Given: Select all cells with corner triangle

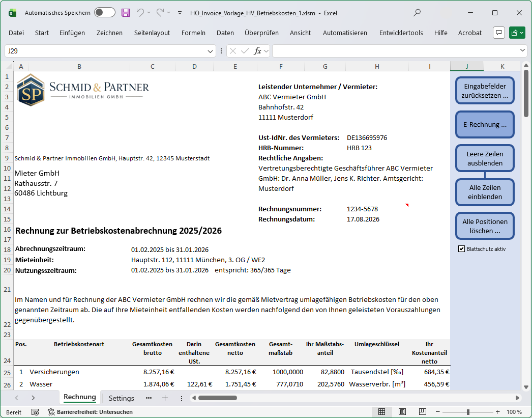Looking at the screenshot, I should point(9,67).
